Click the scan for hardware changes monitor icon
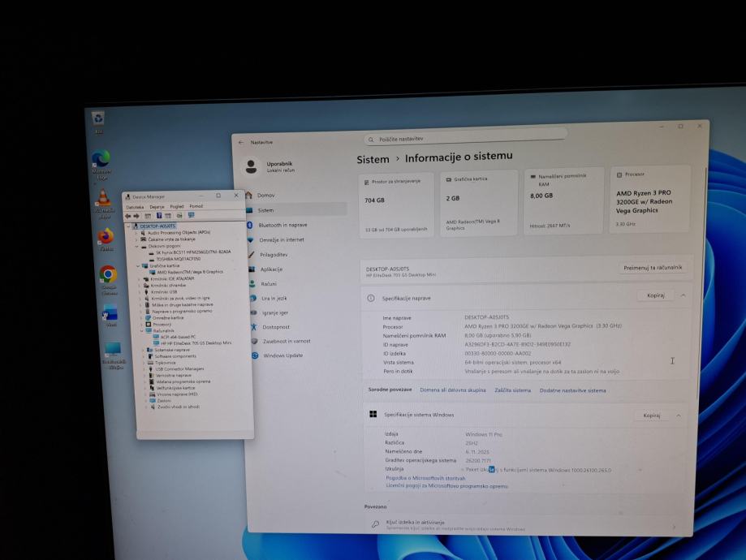Image resolution: width=746 pixels, height=560 pixels. click(x=192, y=215)
